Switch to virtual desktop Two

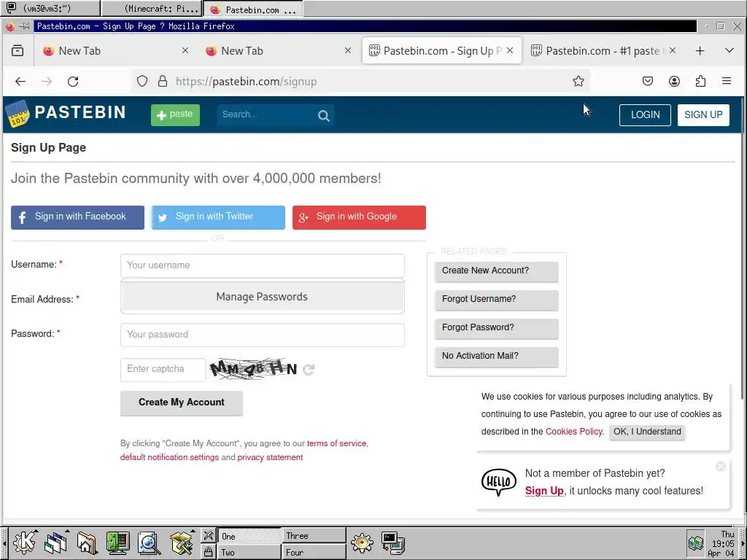pos(249,553)
